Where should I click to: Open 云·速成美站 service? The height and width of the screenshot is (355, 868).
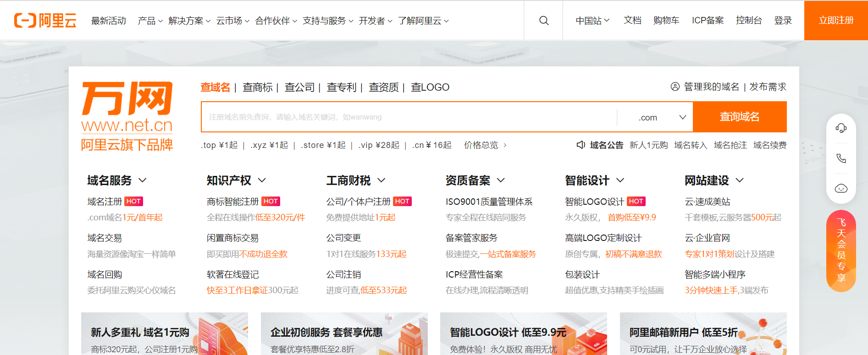[707, 202]
